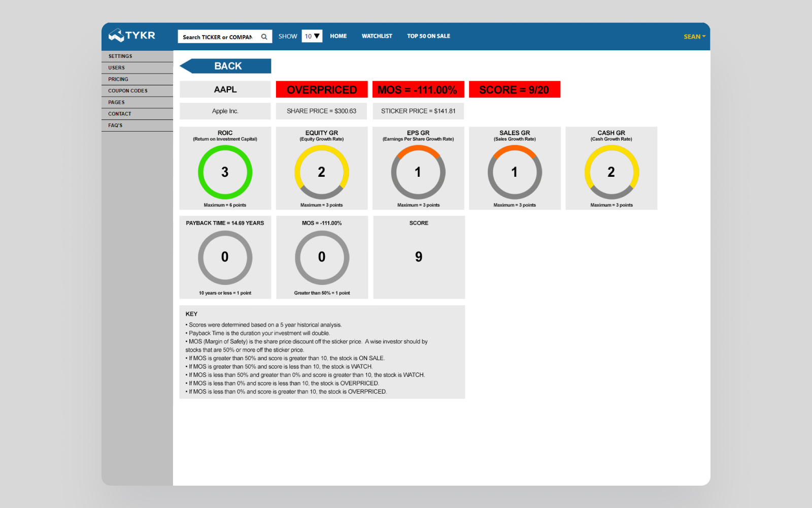The image size is (812, 508).
Task: Open COUPON CODES in the sidebar
Action: pos(137,91)
